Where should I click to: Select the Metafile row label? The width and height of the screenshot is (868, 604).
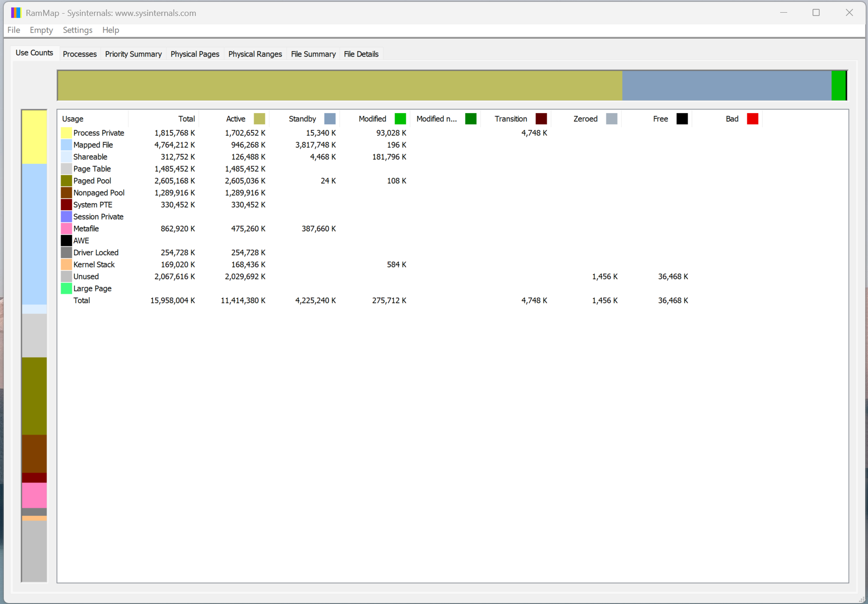[x=86, y=229]
